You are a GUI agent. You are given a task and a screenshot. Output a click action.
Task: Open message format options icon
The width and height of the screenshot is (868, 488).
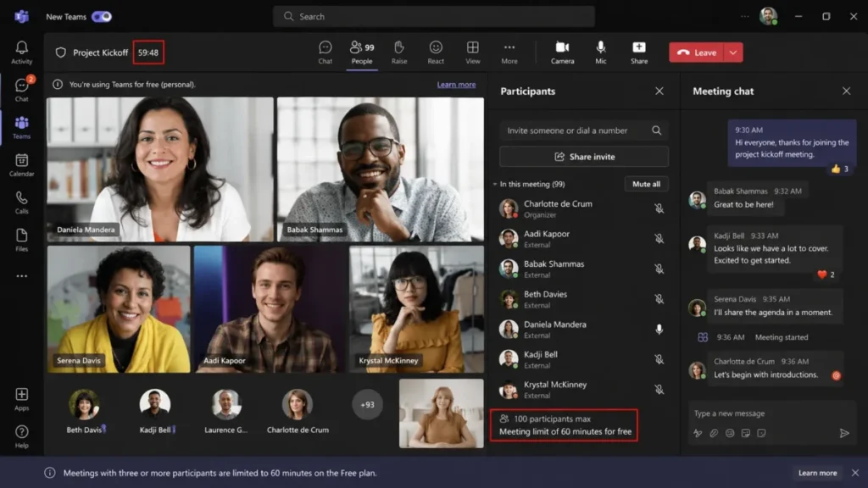pos(698,433)
